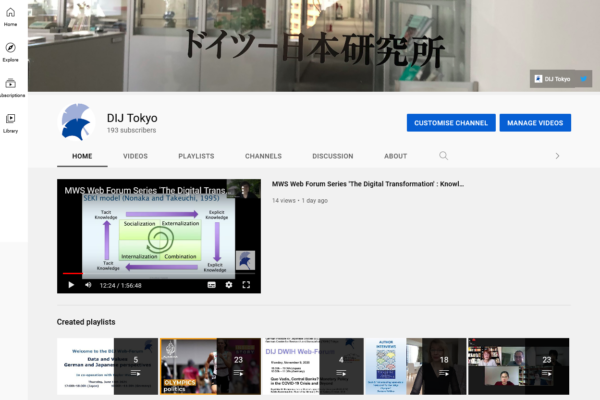Click the Created playlists heading
The width and height of the screenshot is (600, 400).
pyautogui.click(x=86, y=322)
